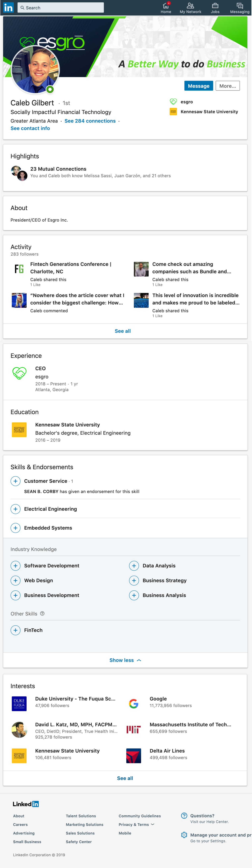Click See all in the Interests section
The image size is (252, 868).
[125, 778]
